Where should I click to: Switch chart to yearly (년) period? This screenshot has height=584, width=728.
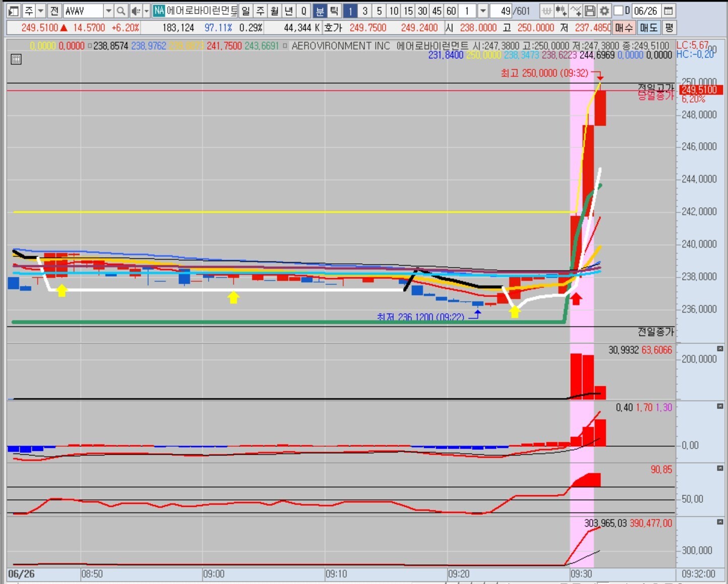click(x=289, y=11)
